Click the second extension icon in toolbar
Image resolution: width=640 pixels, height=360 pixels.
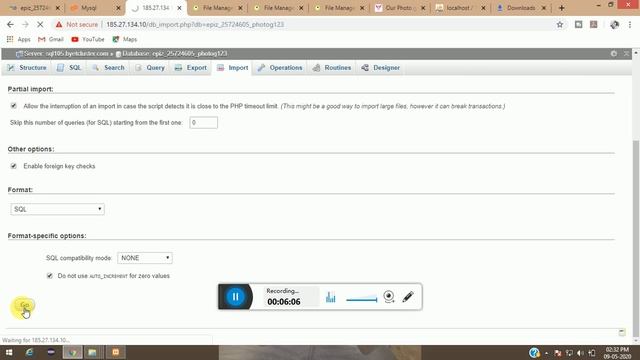(593, 24)
